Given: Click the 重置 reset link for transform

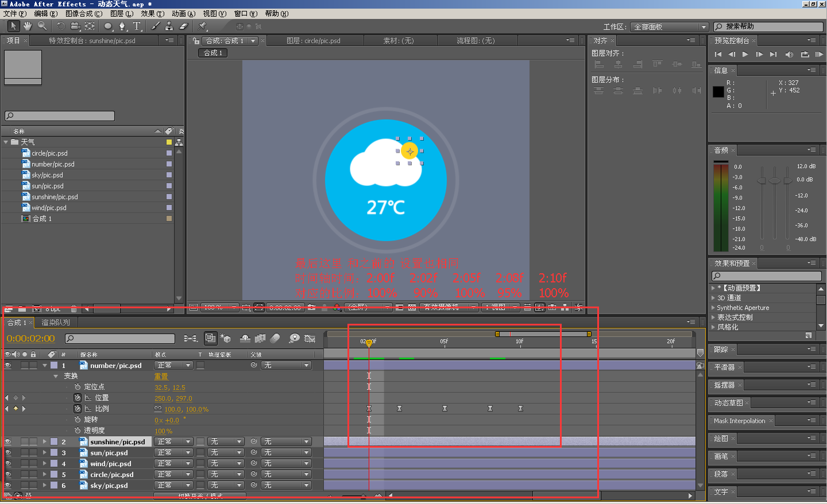Looking at the screenshot, I should [161, 377].
